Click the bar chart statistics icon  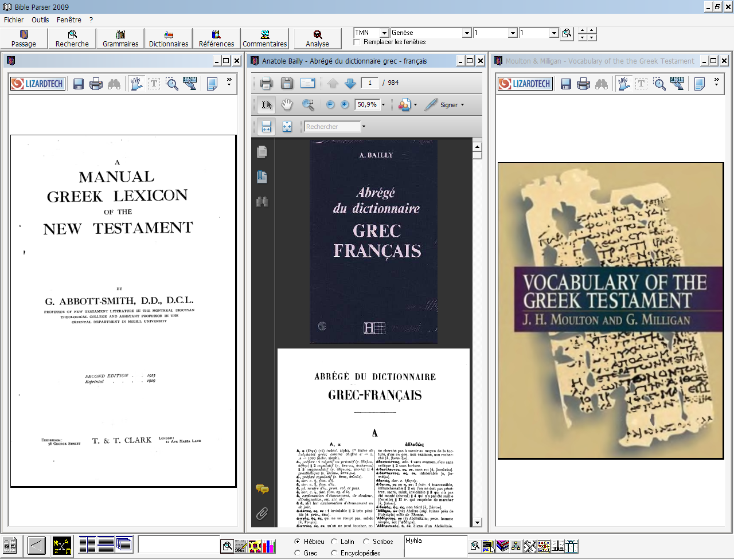pyautogui.click(x=270, y=546)
